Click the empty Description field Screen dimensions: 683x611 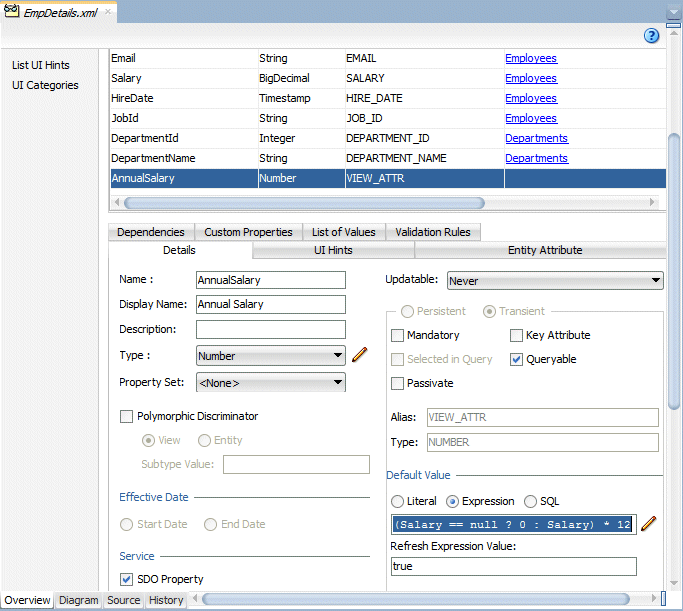pos(271,330)
